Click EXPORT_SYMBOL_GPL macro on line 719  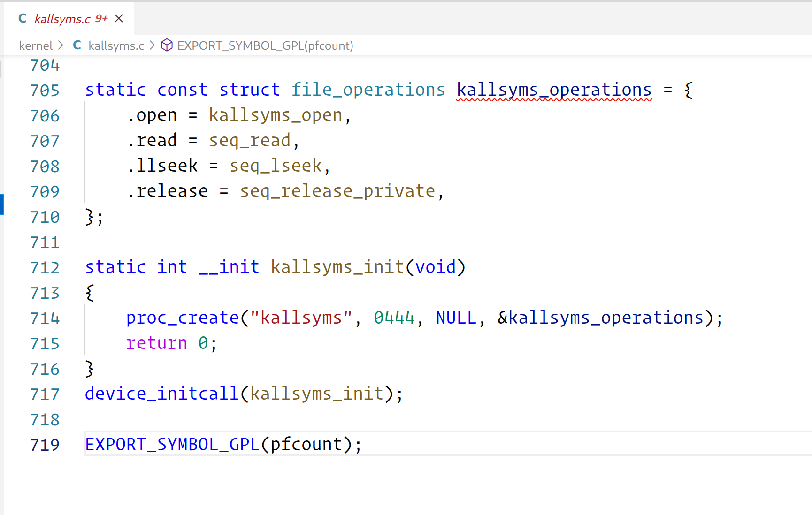[172, 444]
